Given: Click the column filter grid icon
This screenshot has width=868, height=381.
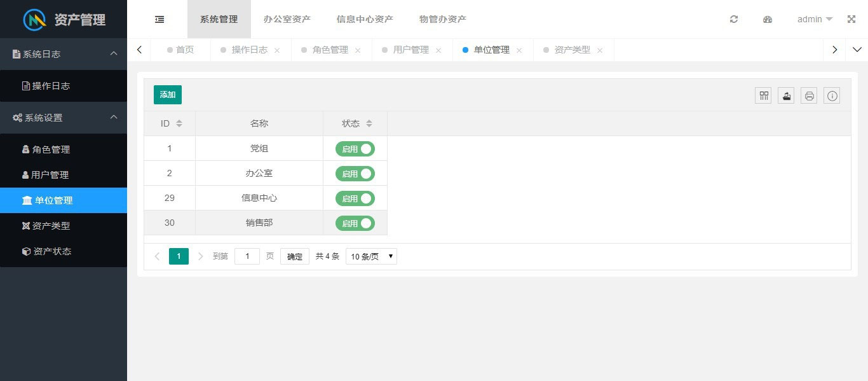Looking at the screenshot, I should [763, 96].
